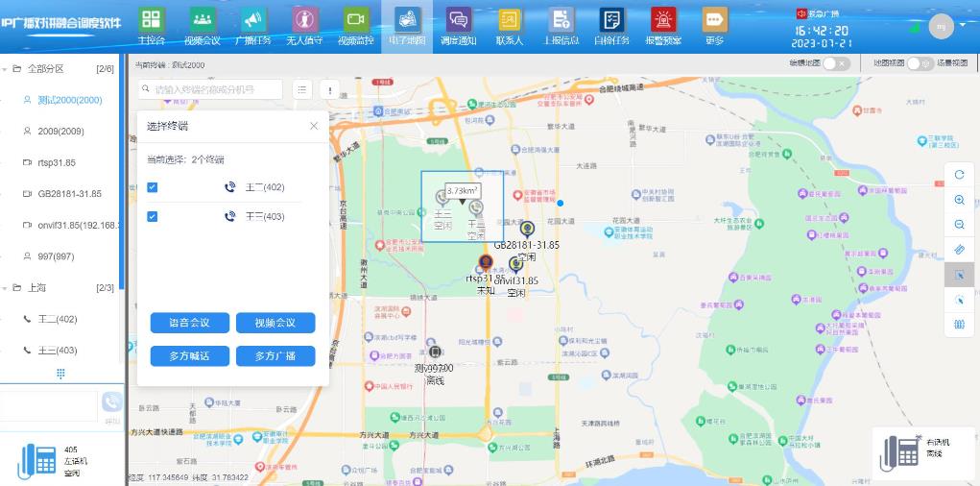This screenshot has height=486, width=980.
Task: Click phone icon next to 王三(403) in dialog
Action: tap(230, 216)
